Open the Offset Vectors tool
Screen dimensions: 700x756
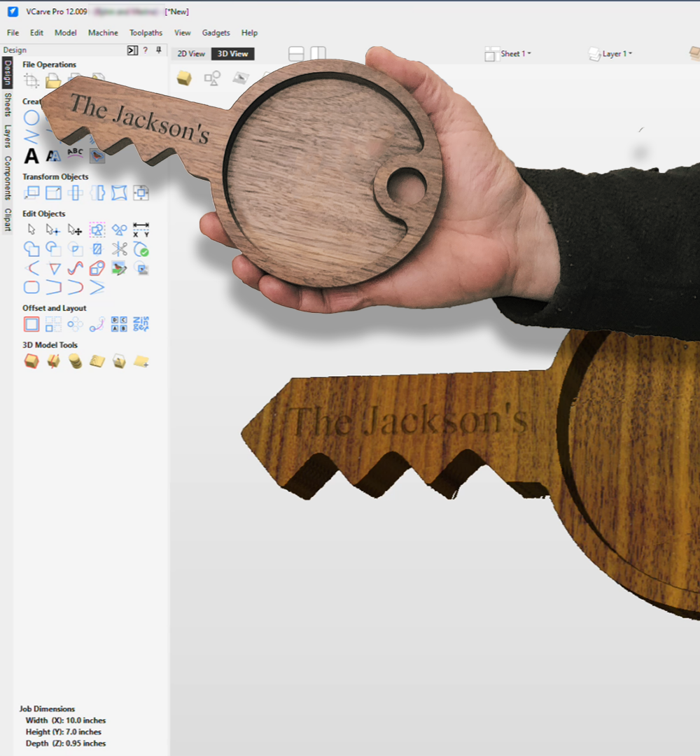31,324
